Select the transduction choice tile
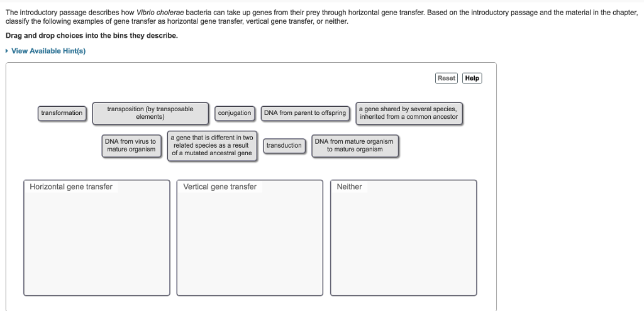 284,146
